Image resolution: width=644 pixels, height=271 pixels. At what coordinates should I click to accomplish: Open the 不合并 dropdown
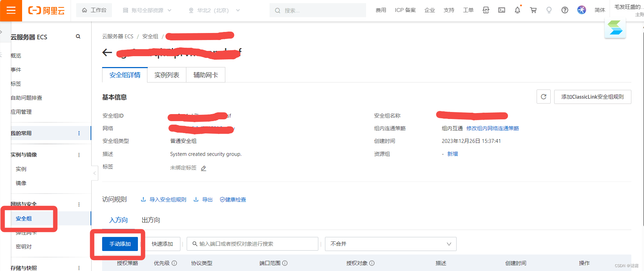(391, 244)
